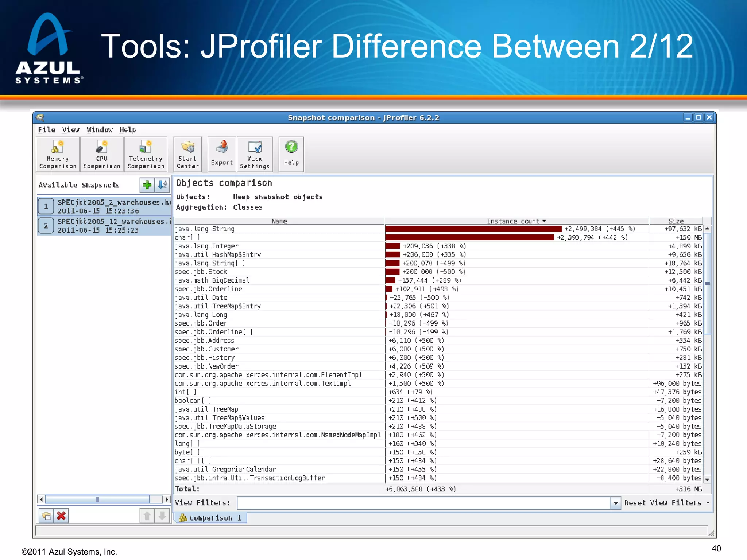Select the spec.jbb.History row
747x560 pixels.
coord(438,358)
